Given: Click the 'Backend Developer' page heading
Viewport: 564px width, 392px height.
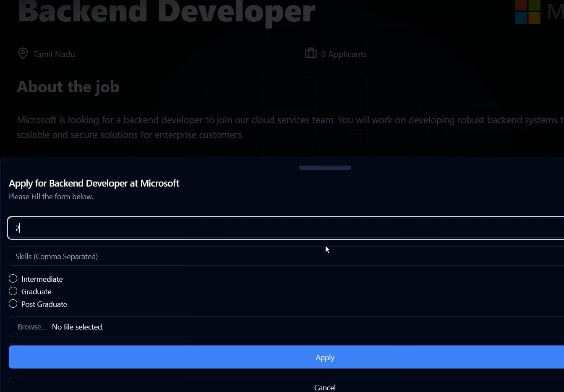Looking at the screenshot, I should pos(166,12).
